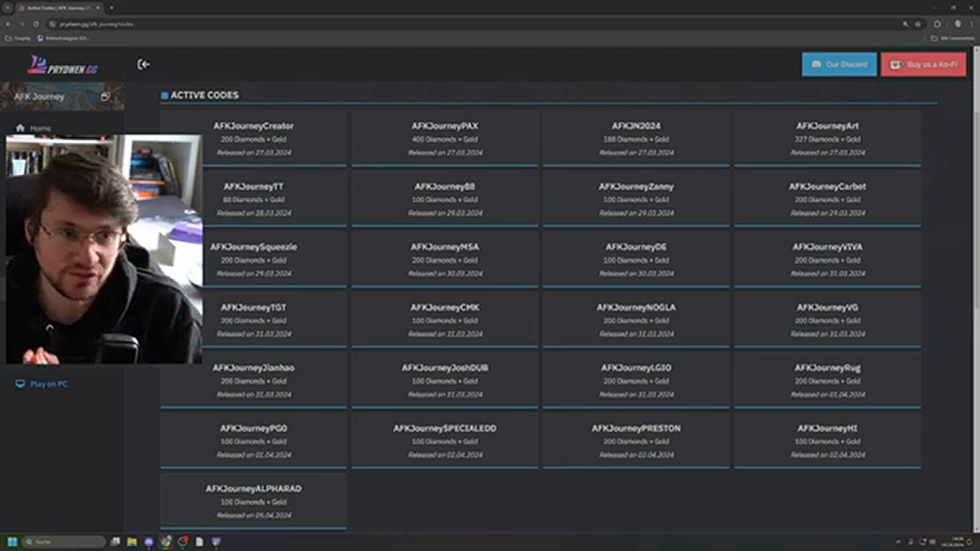Open the Play on PC sidebar link
980x551 pixels.
click(x=42, y=384)
